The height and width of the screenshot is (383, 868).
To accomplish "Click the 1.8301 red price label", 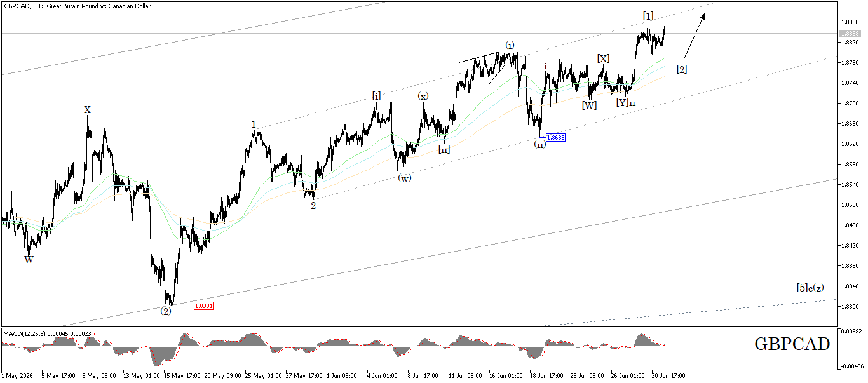I will click(203, 306).
